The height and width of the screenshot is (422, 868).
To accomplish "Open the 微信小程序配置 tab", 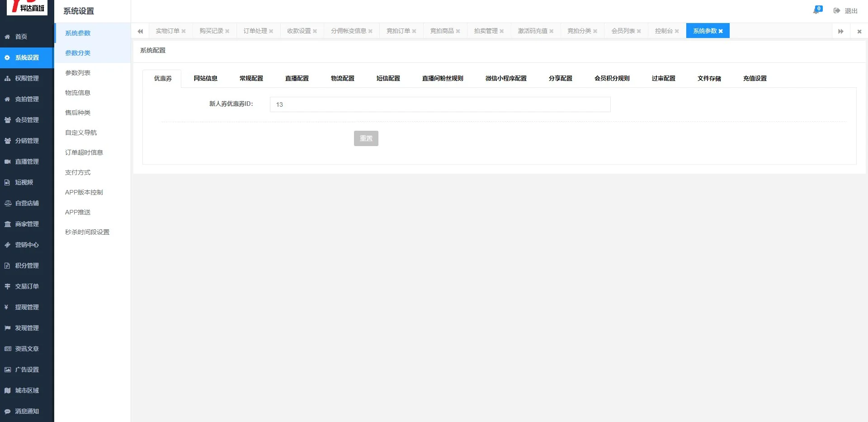I will point(505,78).
